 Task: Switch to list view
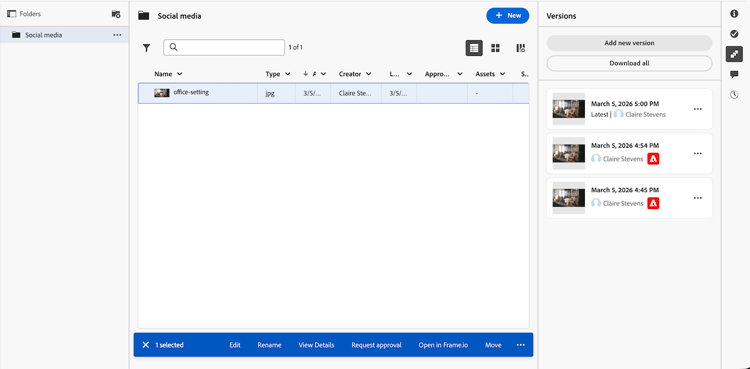(x=474, y=48)
